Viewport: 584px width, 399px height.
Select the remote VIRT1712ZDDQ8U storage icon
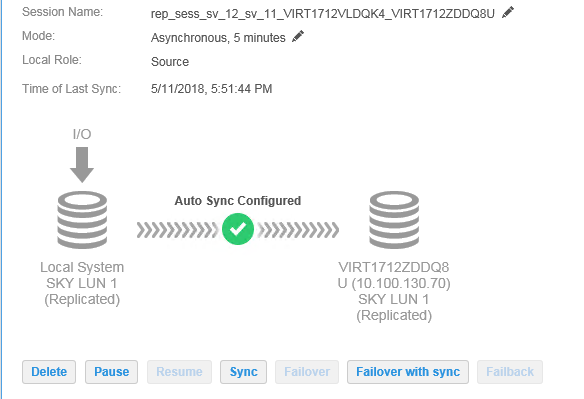[x=394, y=220]
